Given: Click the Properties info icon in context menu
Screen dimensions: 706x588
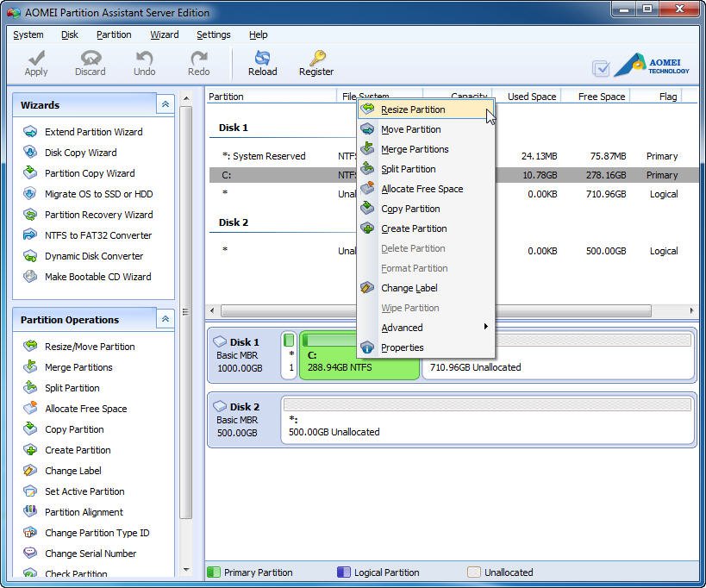Looking at the screenshot, I should [x=367, y=347].
